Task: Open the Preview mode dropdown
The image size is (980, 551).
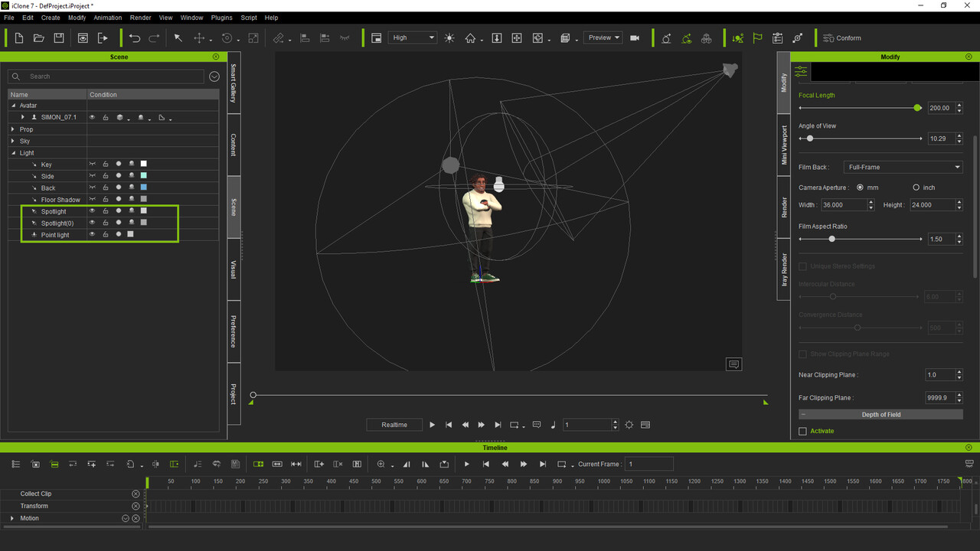Action: point(603,38)
